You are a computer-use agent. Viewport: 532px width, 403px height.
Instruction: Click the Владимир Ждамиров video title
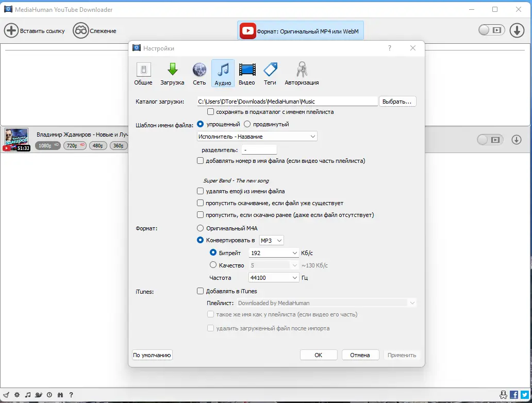(82, 135)
